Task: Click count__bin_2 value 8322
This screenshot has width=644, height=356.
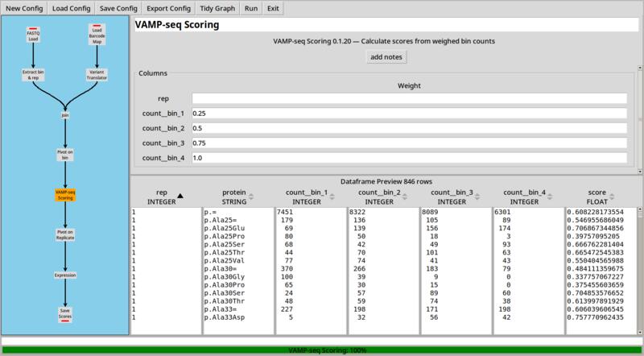Action: coord(357,212)
